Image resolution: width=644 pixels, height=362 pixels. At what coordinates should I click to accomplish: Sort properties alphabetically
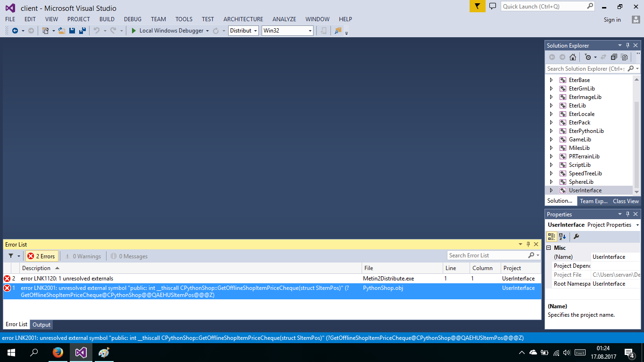pos(562,237)
